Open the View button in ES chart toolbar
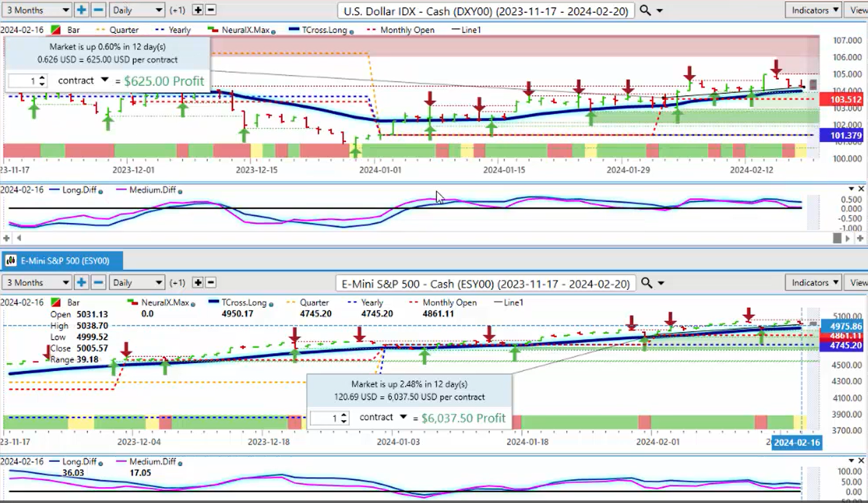 tap(857, 283)
